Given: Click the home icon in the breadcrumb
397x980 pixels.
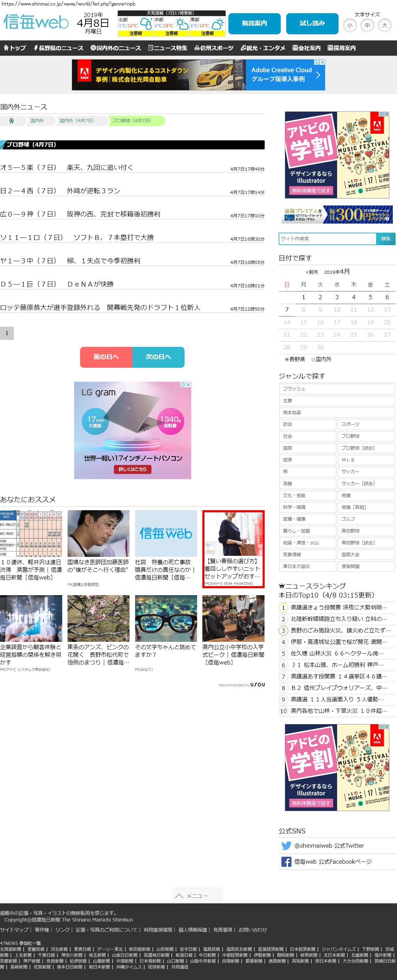Looking at the screenshot, I should click(x=11, y=120).
